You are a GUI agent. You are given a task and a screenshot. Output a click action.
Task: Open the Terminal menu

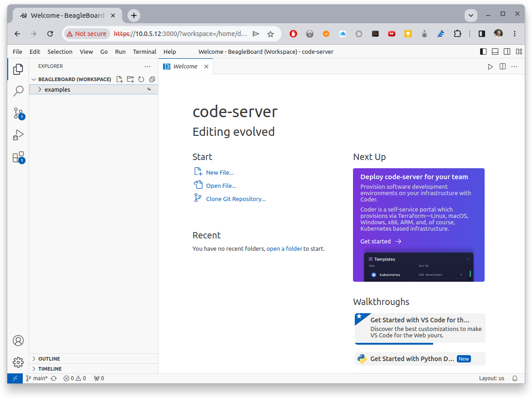pos(144,52)
